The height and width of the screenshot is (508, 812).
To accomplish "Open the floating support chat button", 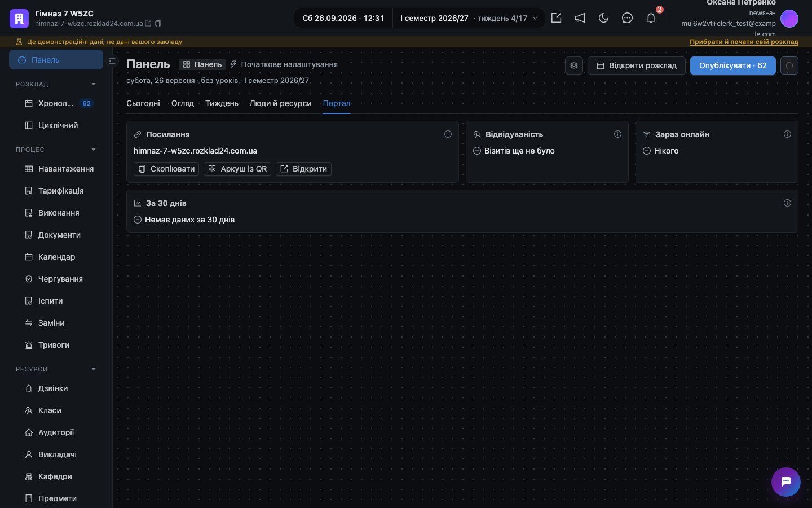I will [x=786, y=482].
